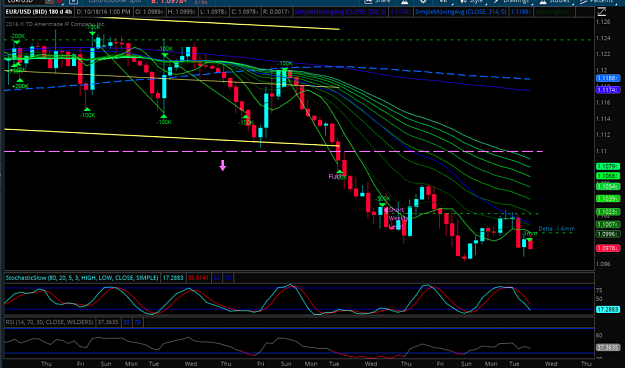
Task: Click the H: 1.0995 high value
Action: coord(181,12)
